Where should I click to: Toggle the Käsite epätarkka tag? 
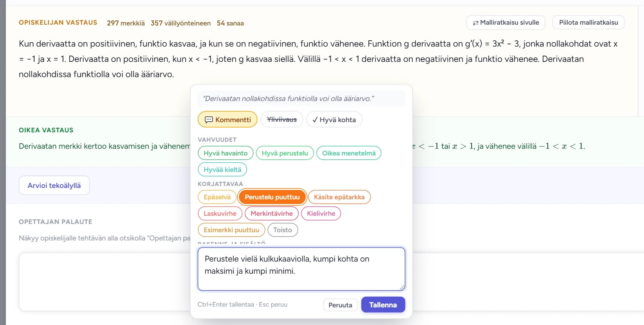coord(339,197)
